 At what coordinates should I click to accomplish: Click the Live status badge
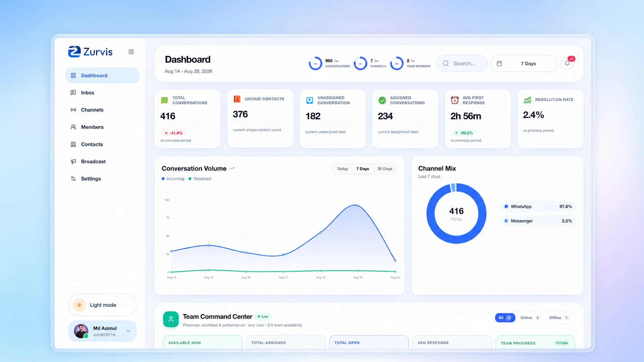[263, 317]
